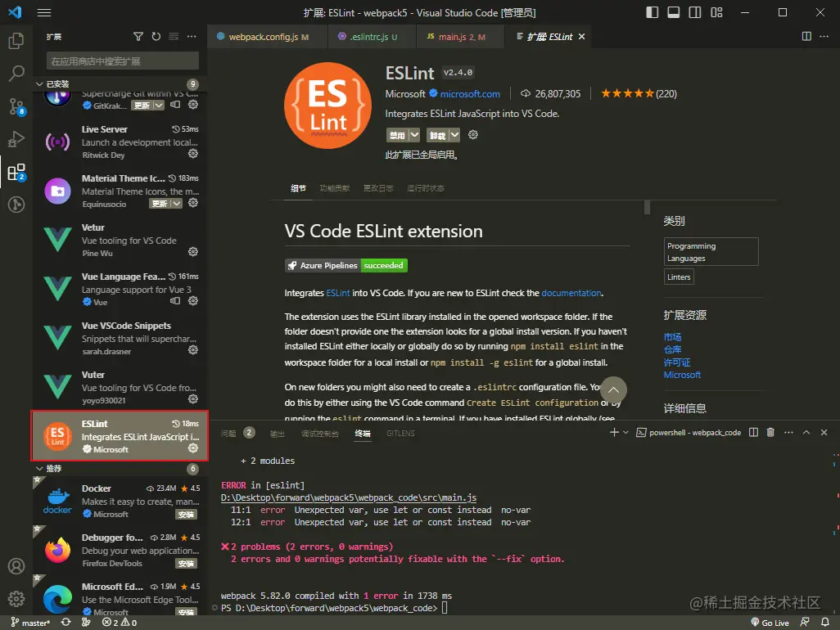The width and height of the screenshot is (840, 630).
Task: Clear extensions search results icon
Action: (x=174, y=36)
